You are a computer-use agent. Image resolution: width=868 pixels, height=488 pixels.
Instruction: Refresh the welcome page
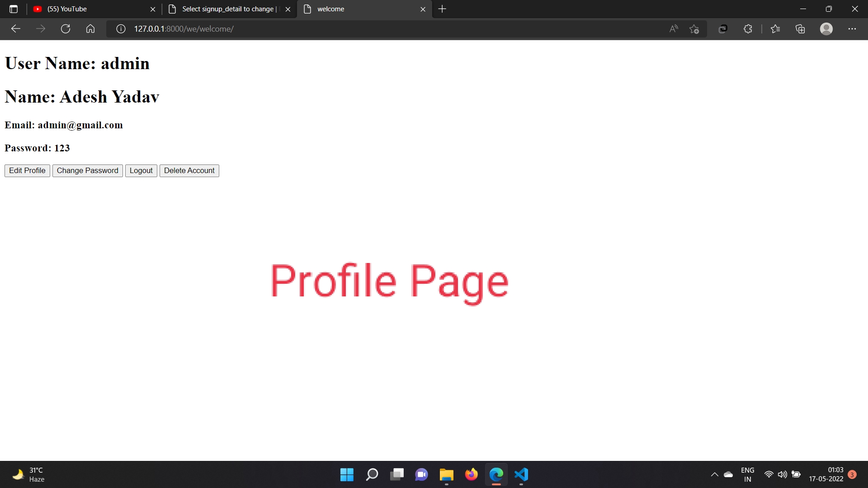coord(66,28)
